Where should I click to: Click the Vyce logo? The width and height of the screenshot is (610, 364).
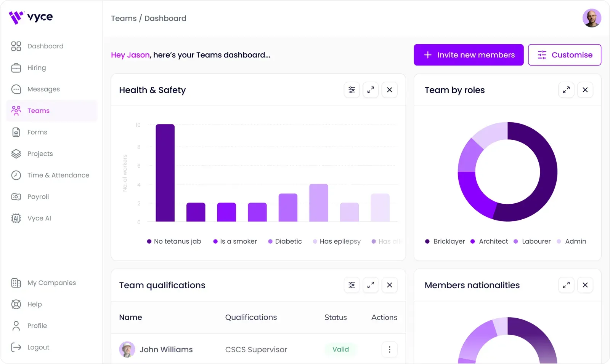31,17
